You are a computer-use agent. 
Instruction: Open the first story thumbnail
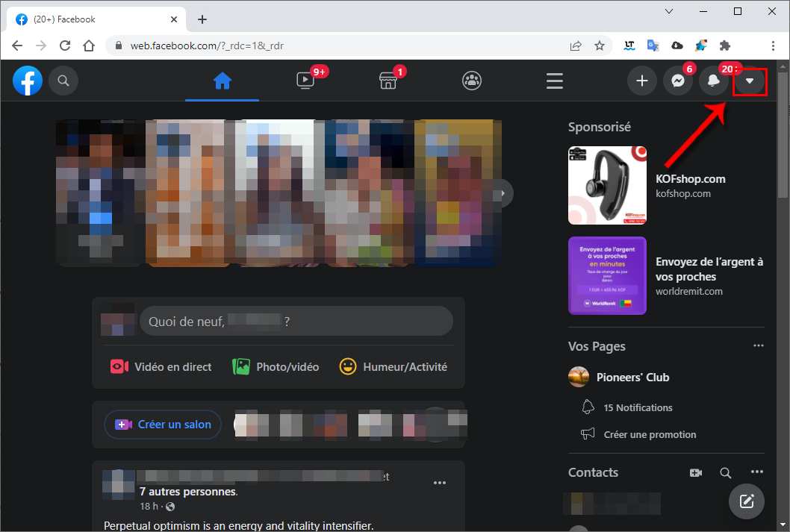(x=100, y=193)
